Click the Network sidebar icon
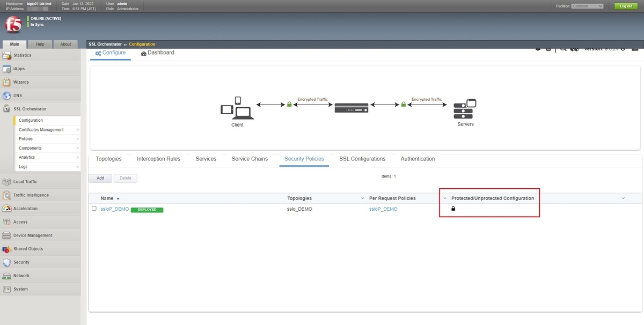This screenshot has width=644, height=325. click(6, 276)
